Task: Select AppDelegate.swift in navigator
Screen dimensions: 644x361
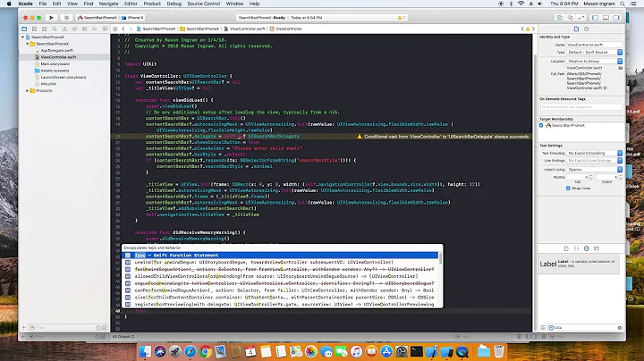Action: (x=56, y=50)
